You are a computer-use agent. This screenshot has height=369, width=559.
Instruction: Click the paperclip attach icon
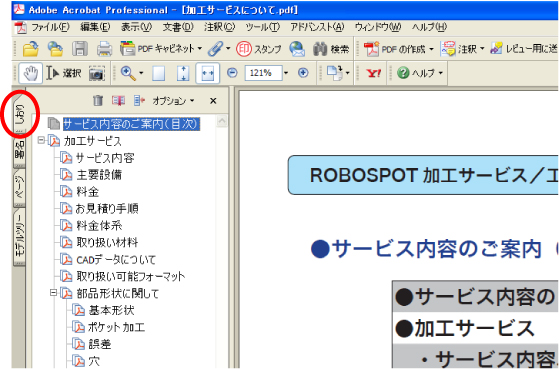pyautogui.click(x=215, y=49)
